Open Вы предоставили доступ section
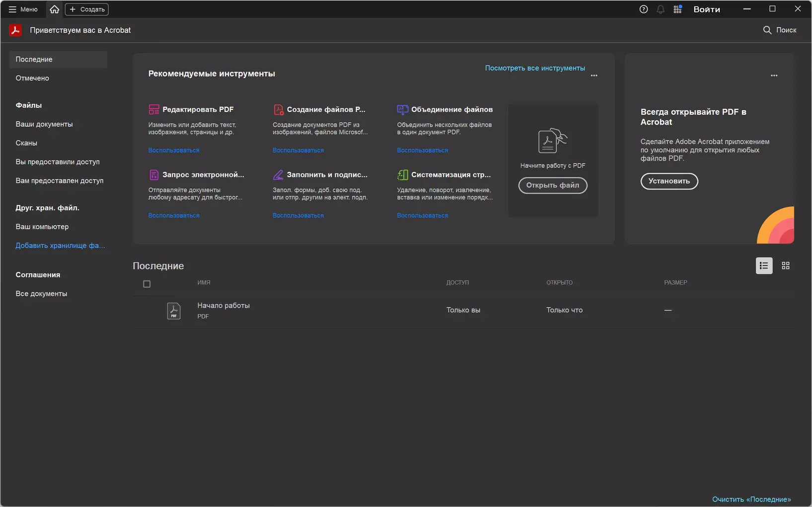 click(58, 162)
